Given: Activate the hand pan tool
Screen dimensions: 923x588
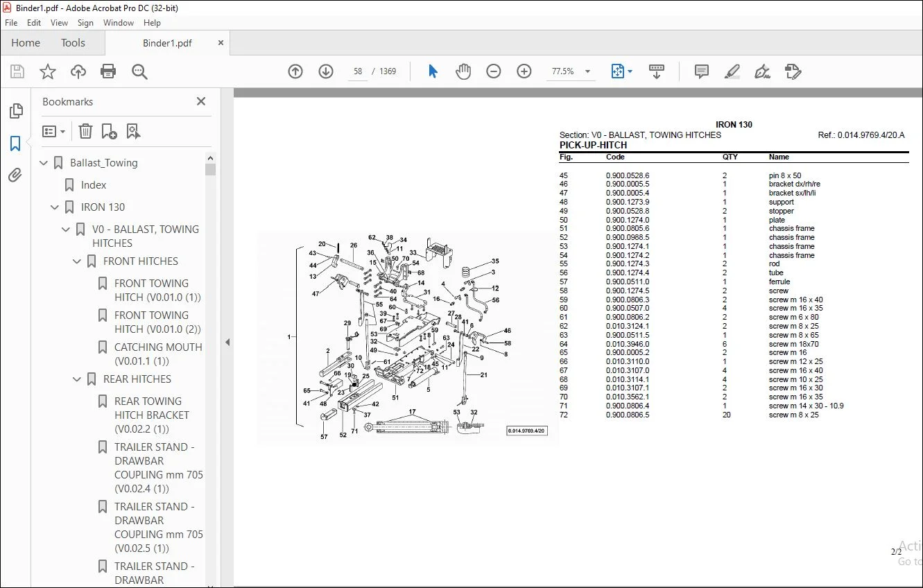Looking at the screenshot, I should coord(463,71).
